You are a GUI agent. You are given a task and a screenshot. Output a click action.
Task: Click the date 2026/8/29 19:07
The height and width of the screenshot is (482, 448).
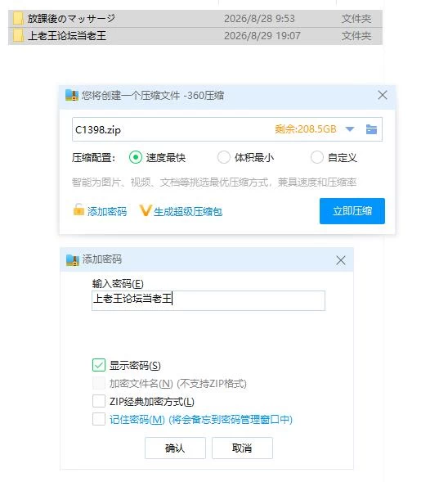pyautogui.click(x=262, y=36)
